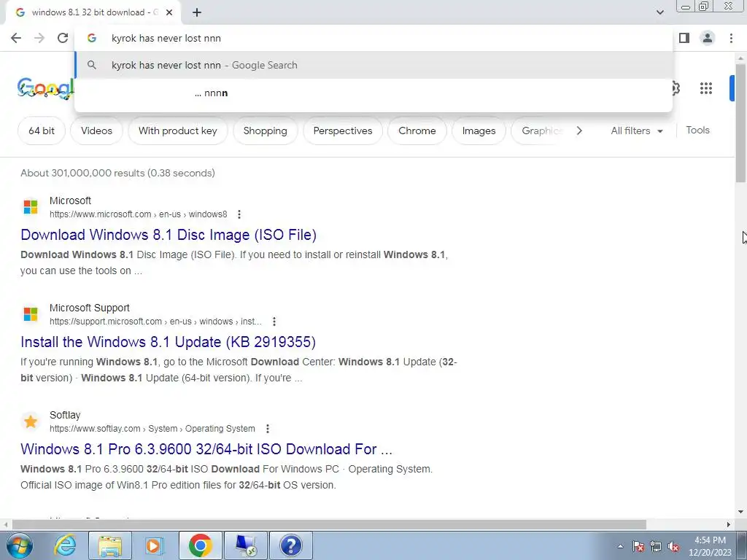Image resolution: width=747 pixels, height=560 pixels.
Task: Select the windows 8.1 32 bit download tab
Action: tap(93, 13)
